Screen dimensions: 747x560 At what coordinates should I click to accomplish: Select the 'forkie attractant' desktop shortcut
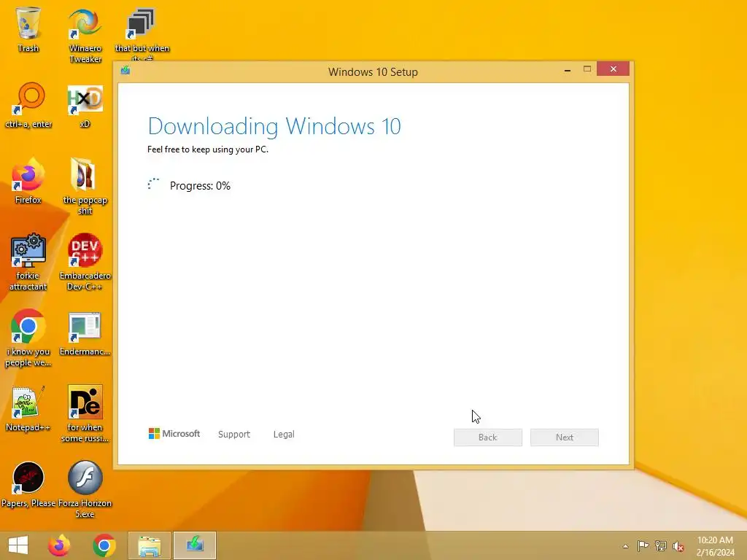pyautogui.click(x=28, y=262)
